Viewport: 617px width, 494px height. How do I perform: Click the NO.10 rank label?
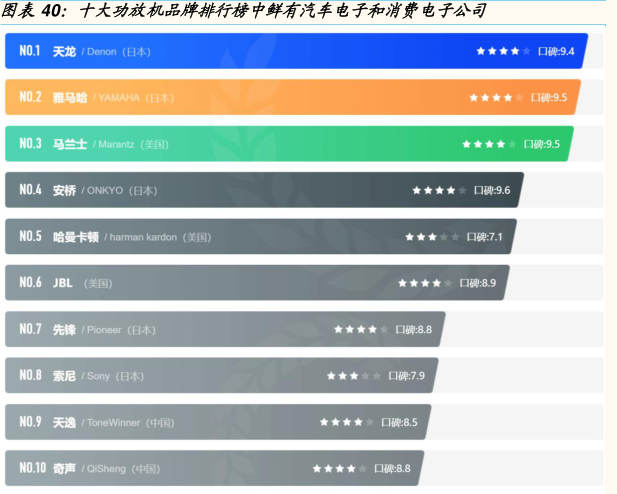[x=33, y=468]
